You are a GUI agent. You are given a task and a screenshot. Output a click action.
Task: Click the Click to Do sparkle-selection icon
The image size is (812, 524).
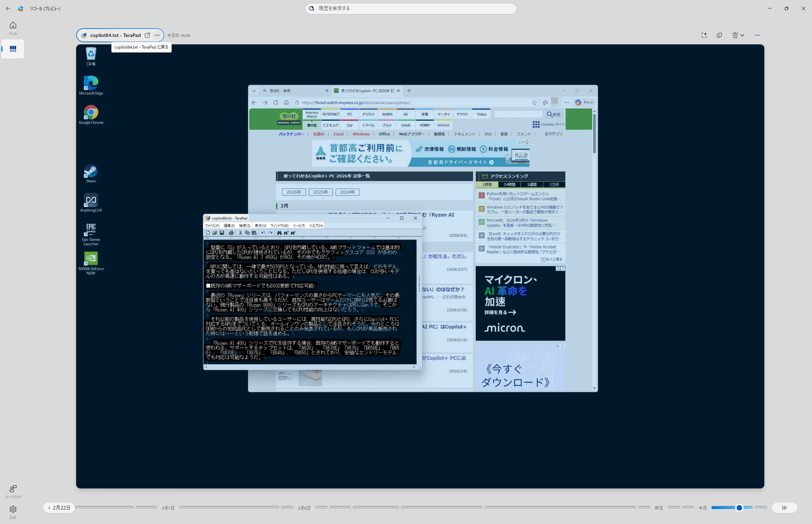point(704,35)
